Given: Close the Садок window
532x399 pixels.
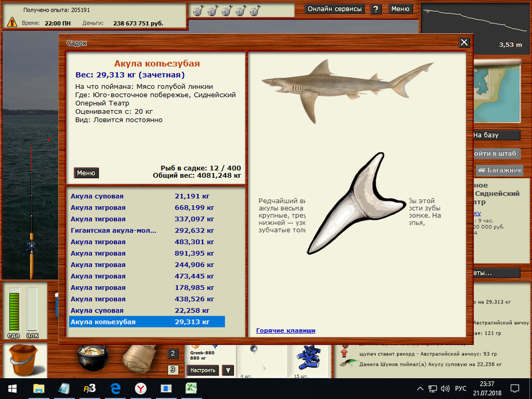Looking at the screenshot, I should tap(464, 43).
